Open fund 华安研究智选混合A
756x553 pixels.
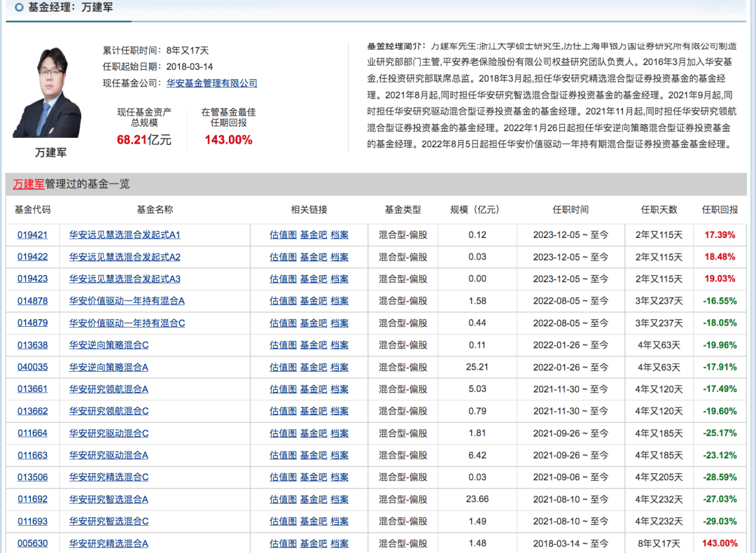[x=108, y=499]
